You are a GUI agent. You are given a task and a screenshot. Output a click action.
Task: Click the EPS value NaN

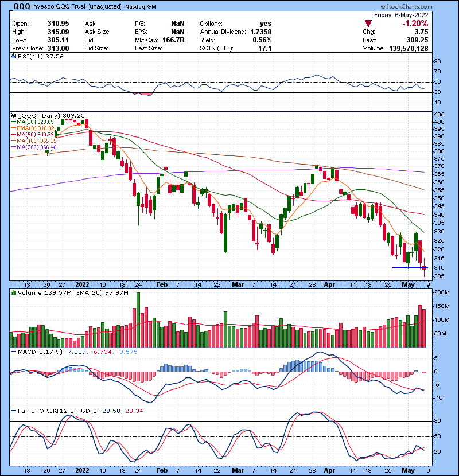[178, 32]
